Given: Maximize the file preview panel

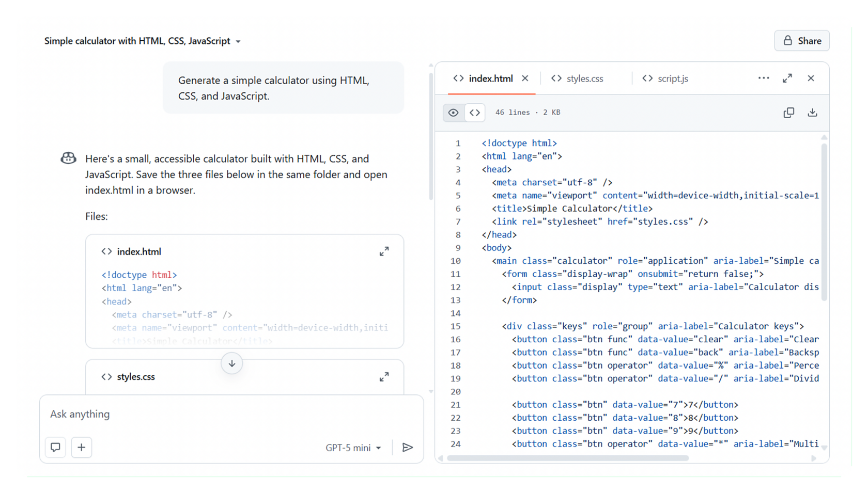Looking at the screenshot, I should [x=787, y=78].
